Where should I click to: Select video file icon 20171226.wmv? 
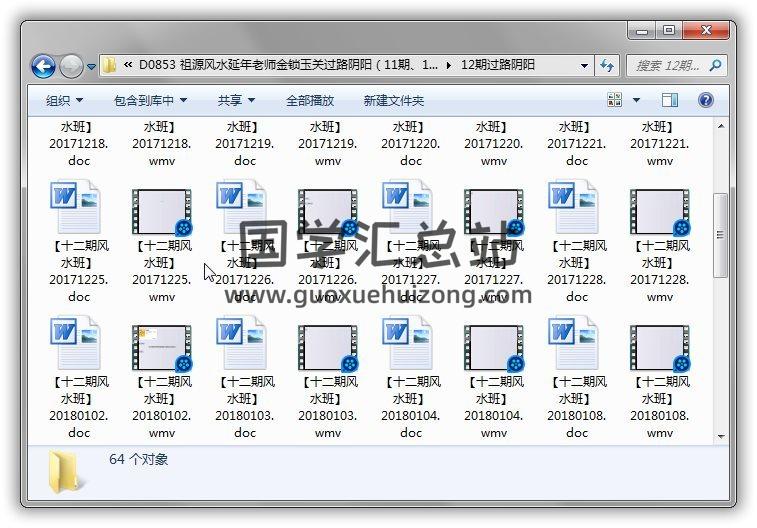(x=328, y=211)
